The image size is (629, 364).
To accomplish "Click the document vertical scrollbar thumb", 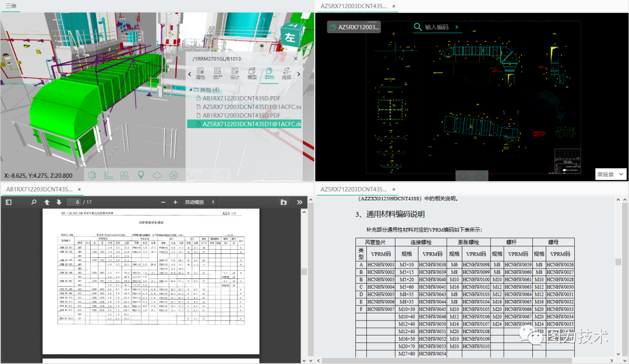I will (618, 262).
